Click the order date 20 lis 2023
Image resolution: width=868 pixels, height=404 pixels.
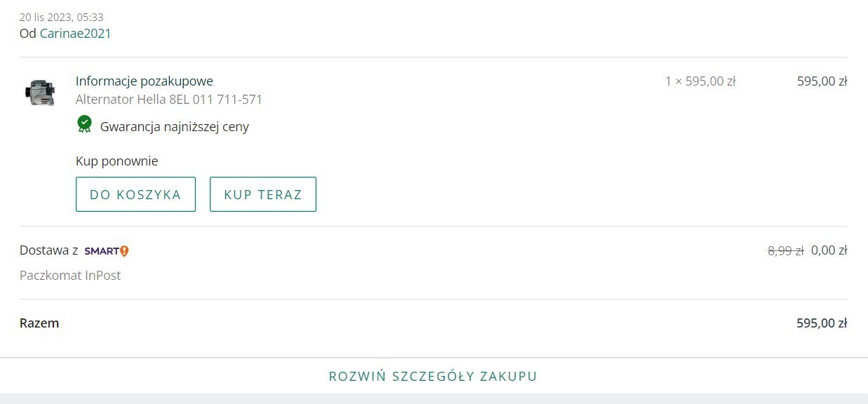(x=61, y=18)
